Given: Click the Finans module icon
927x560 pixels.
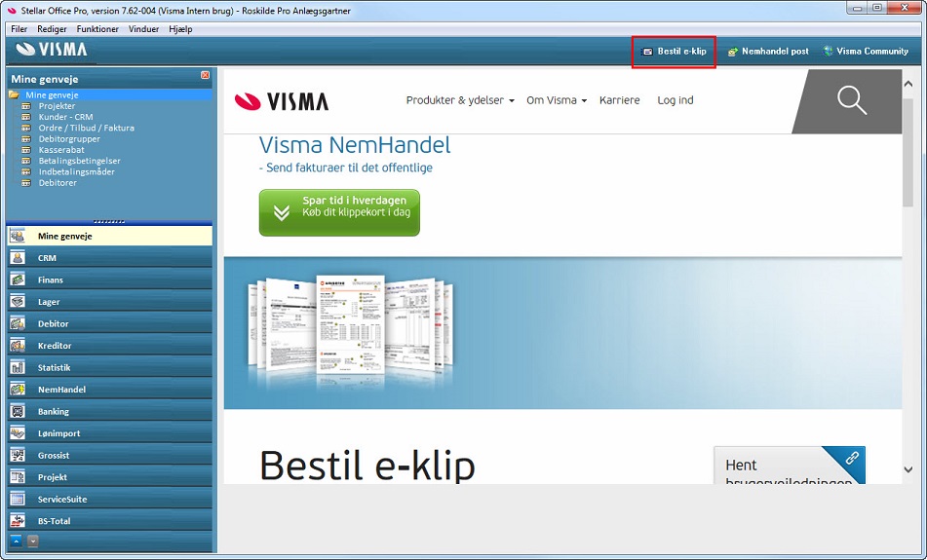Looking at the screenshot, I should [x=18, y=280].
